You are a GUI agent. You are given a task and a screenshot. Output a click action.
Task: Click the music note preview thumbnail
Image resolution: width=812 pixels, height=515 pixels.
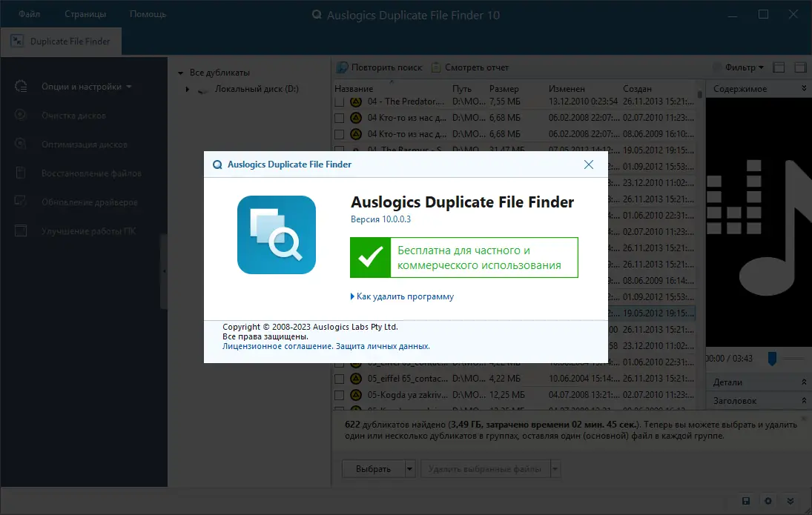tap(759, 222)
